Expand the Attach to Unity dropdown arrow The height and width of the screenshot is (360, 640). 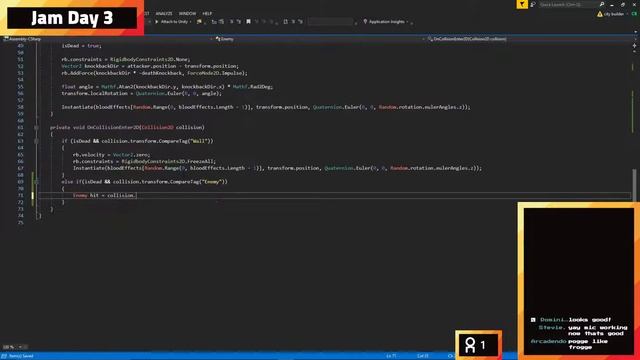click(x=191, y=22)
